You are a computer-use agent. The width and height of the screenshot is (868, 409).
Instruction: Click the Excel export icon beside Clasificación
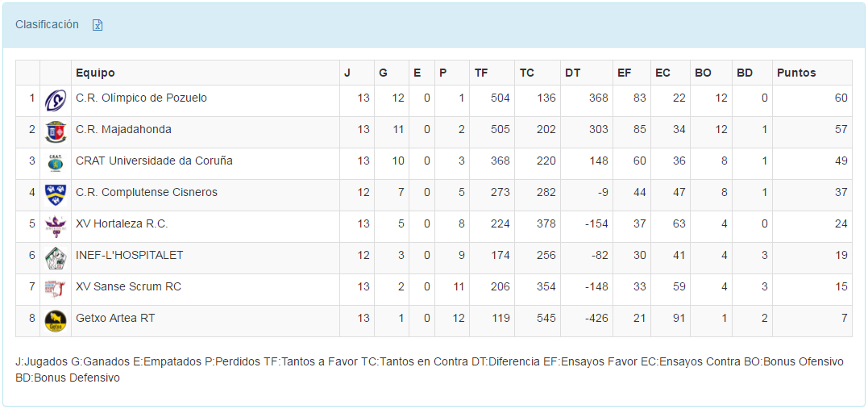98,25
